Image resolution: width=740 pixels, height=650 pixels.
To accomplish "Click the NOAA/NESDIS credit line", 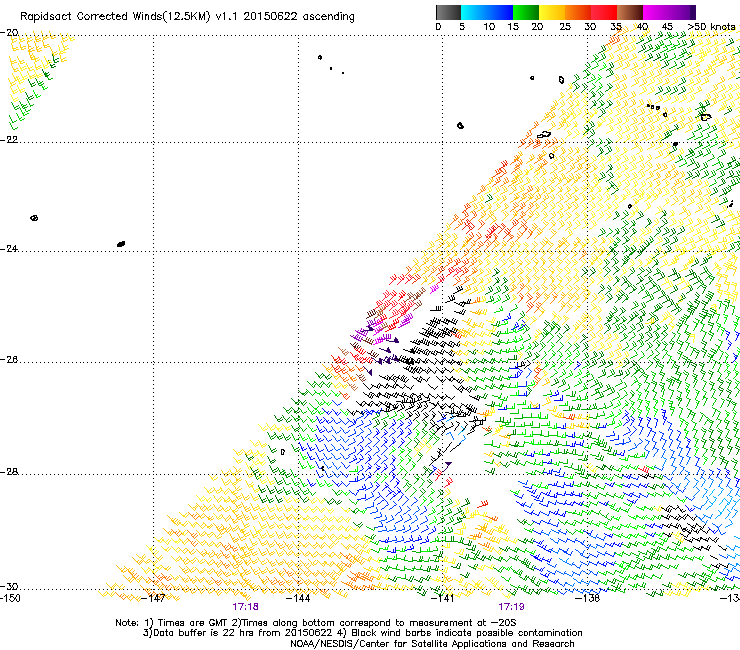I will point(432,644).
